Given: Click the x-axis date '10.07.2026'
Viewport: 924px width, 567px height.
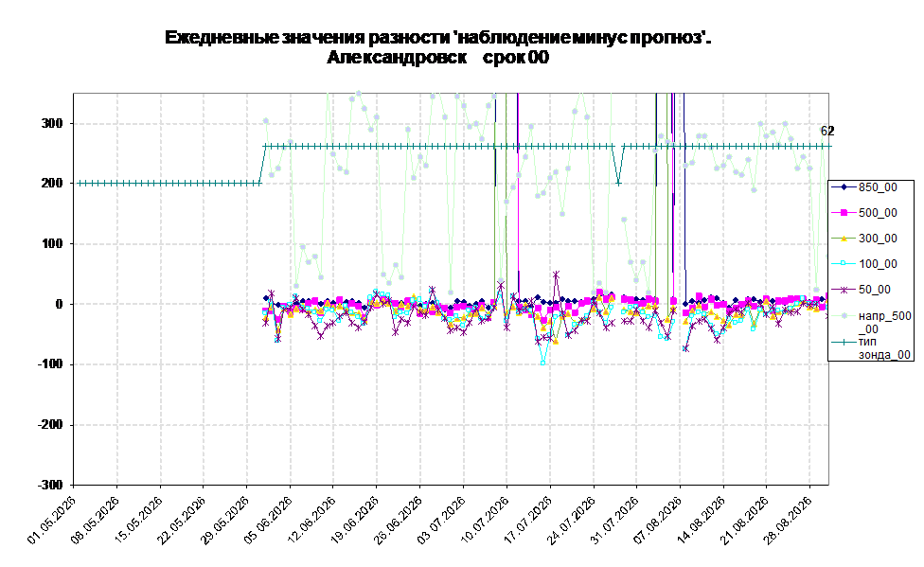Looking at the screenshot, I should coord(485,520).
